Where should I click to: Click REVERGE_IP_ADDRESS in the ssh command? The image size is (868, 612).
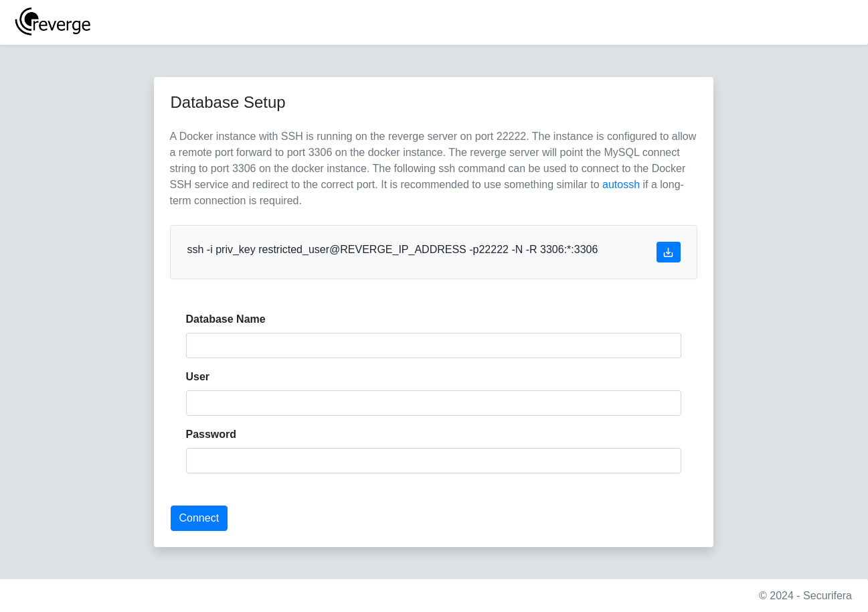(403, 250)
